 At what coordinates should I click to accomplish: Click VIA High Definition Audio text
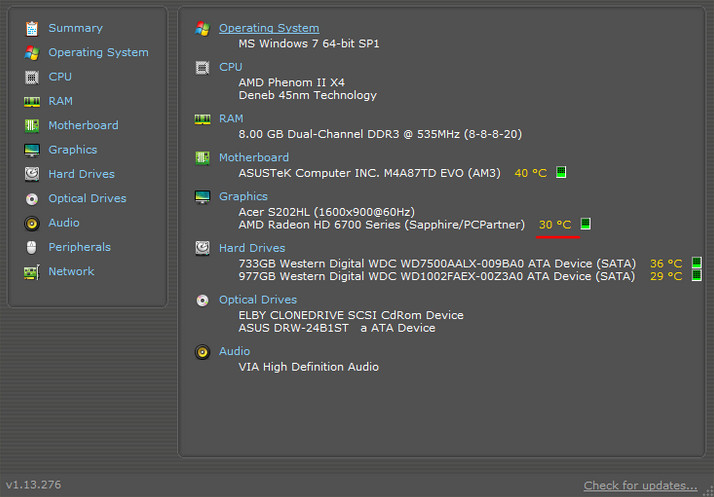point(308,367)
